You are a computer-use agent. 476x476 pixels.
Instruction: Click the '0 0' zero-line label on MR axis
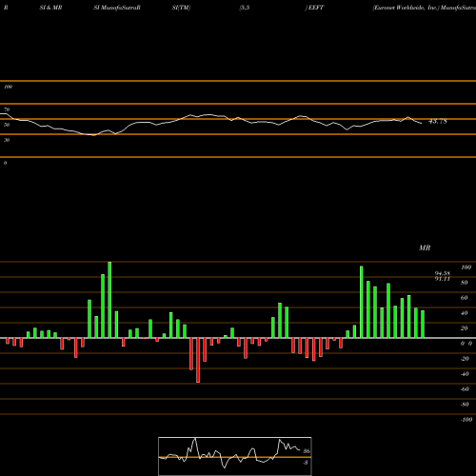(x=466, y=344)
